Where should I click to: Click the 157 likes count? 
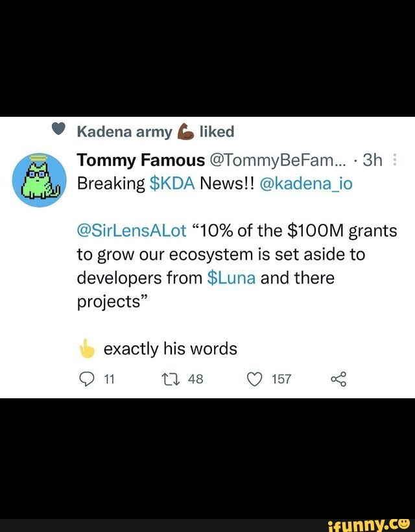pyautogui.click(x=281, y=379)
